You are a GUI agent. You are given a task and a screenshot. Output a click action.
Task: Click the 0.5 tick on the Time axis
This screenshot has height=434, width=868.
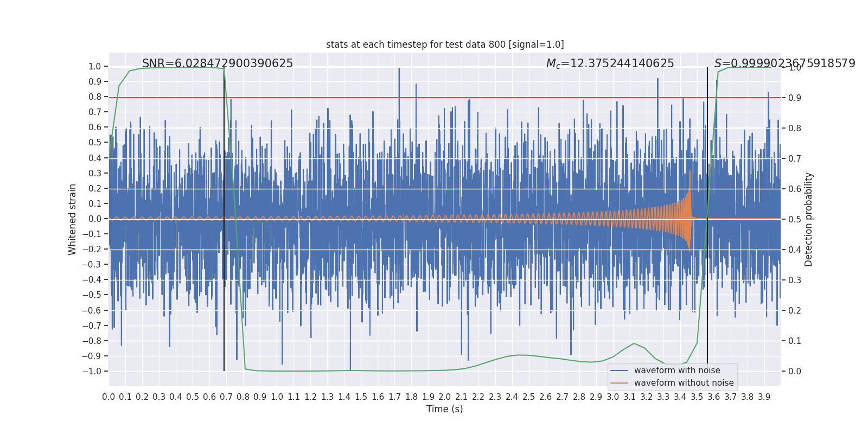click(193, 397)
